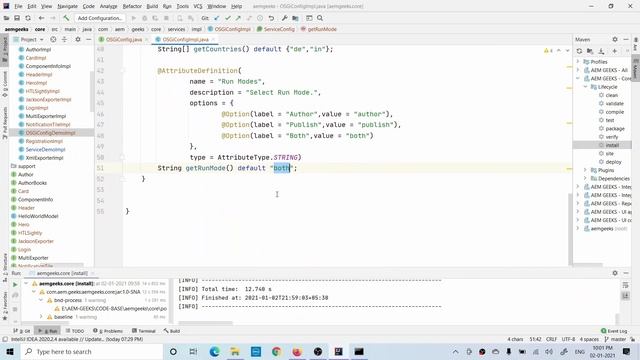Image resolution: width=640 pixels, height=360 pixels.
Task: Expand the baseline node in Run tree
Action: point(41,317)
